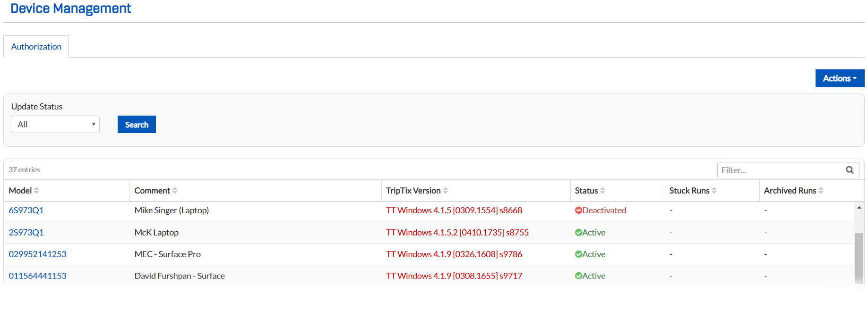Sort table by Comment column arrows
The image size is (868, 310).
175,191
